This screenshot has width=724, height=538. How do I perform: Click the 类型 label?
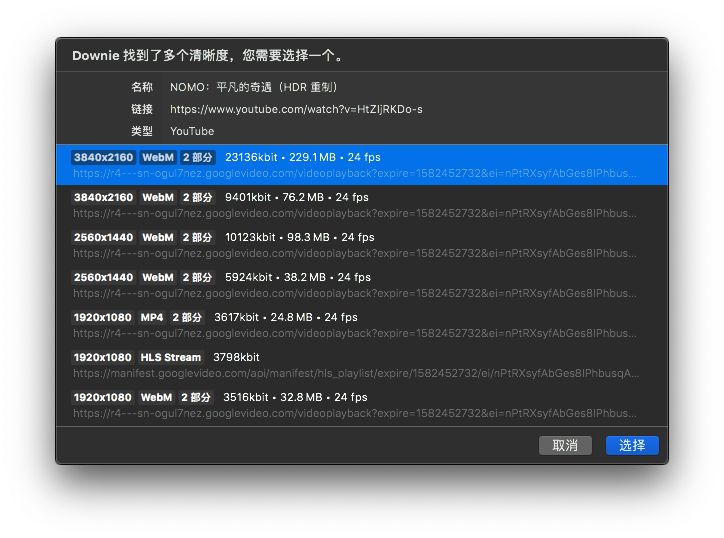tap(142, 131)
